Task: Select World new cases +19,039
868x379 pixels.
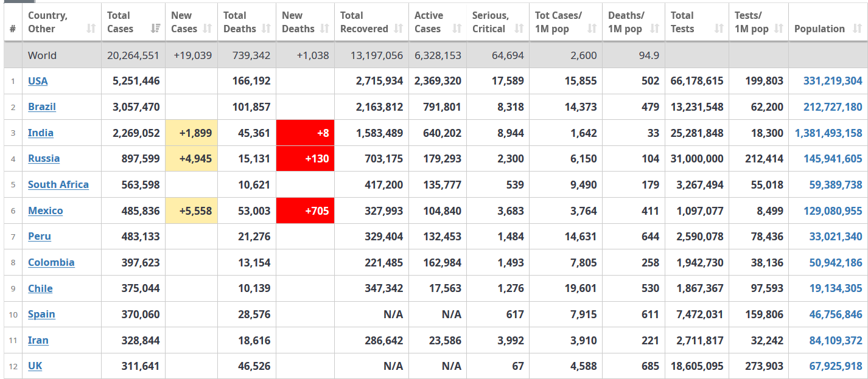Action: 192,55
